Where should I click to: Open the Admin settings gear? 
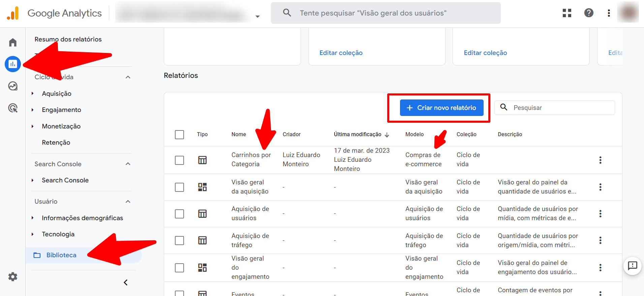pyautogui.click(x=13, y=277)
